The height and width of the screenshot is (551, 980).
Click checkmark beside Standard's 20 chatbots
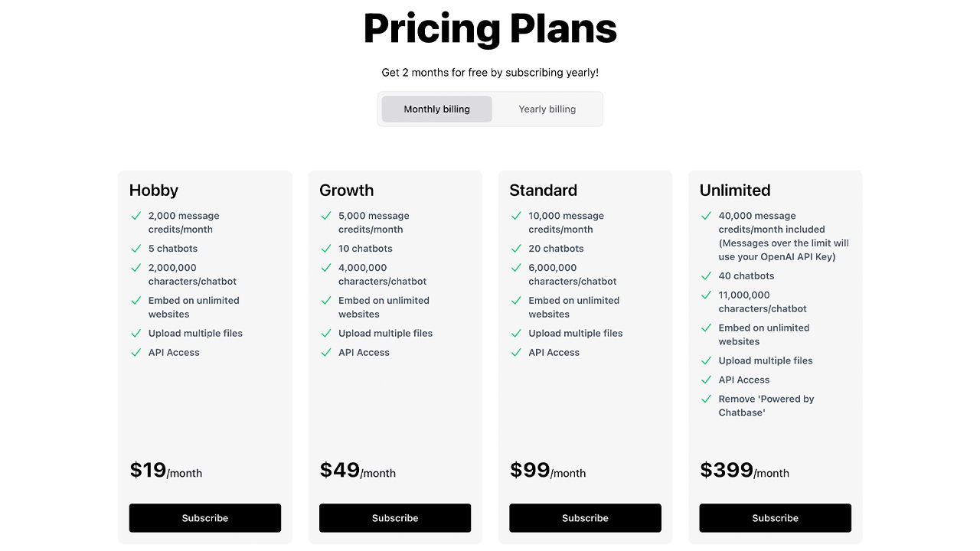tap(515, 249)
